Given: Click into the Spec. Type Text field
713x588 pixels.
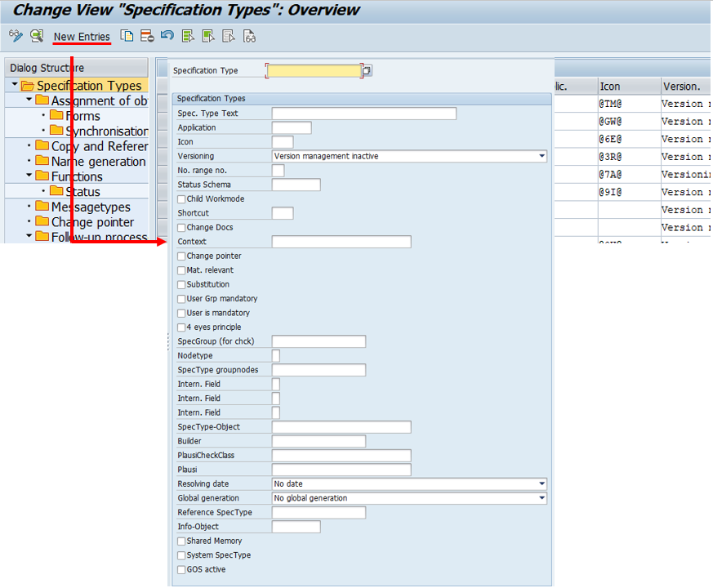Looking at the screenshot, I should pos(363,114).
